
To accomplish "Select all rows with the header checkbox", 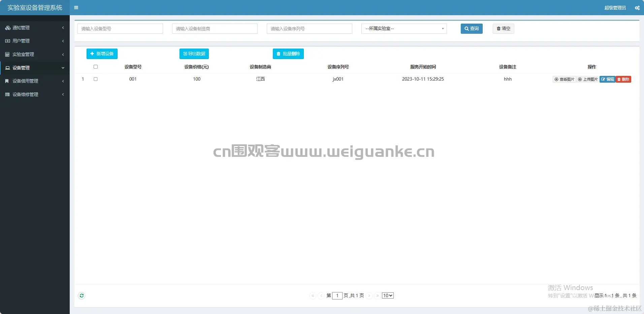I will point(96,67).
